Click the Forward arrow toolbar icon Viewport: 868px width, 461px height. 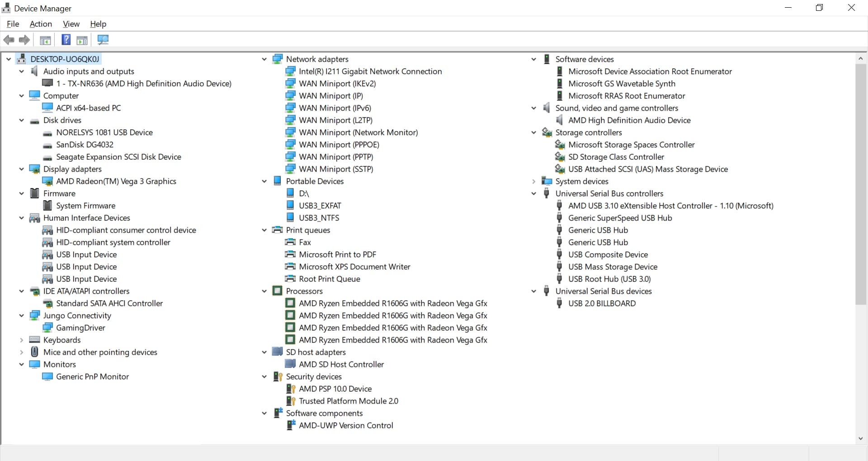coord(24,40)
